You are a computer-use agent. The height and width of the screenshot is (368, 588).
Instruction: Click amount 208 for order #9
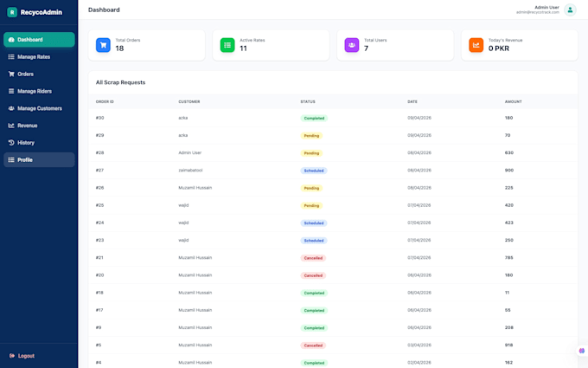(x=508, y=327)
